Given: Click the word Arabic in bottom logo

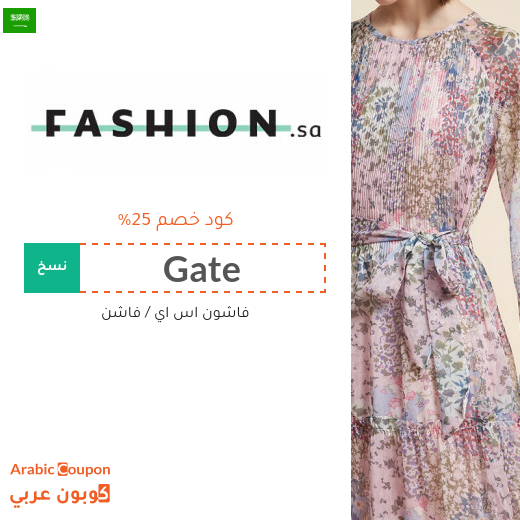Looking at the screenshot, I should pos(32,469).
